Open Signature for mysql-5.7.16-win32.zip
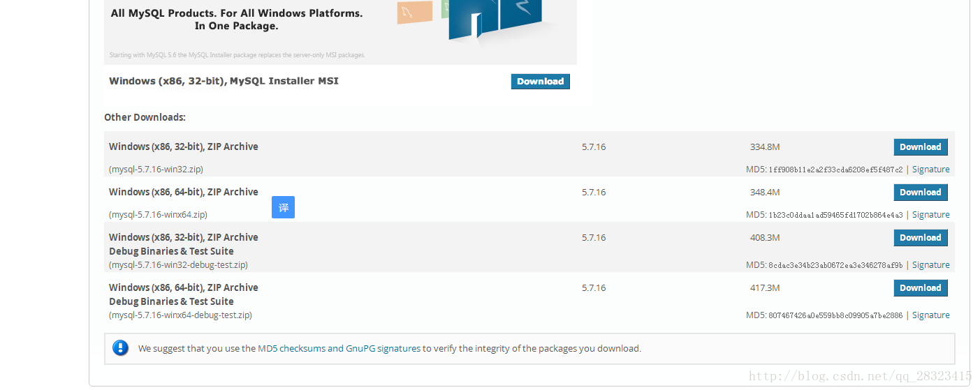This screenshot has width=980, height=390. [930, 170]
